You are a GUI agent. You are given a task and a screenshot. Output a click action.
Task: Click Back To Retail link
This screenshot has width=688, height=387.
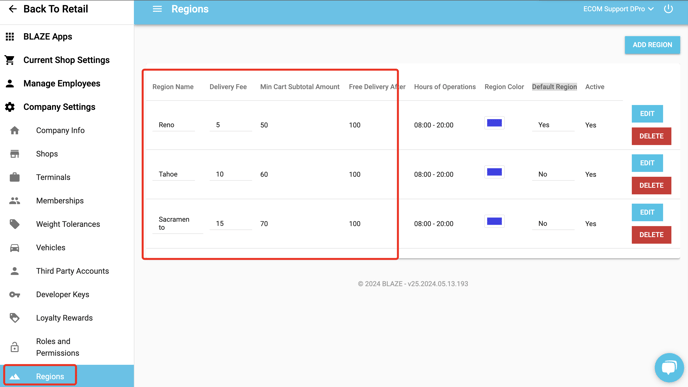[x=56, y=9]
